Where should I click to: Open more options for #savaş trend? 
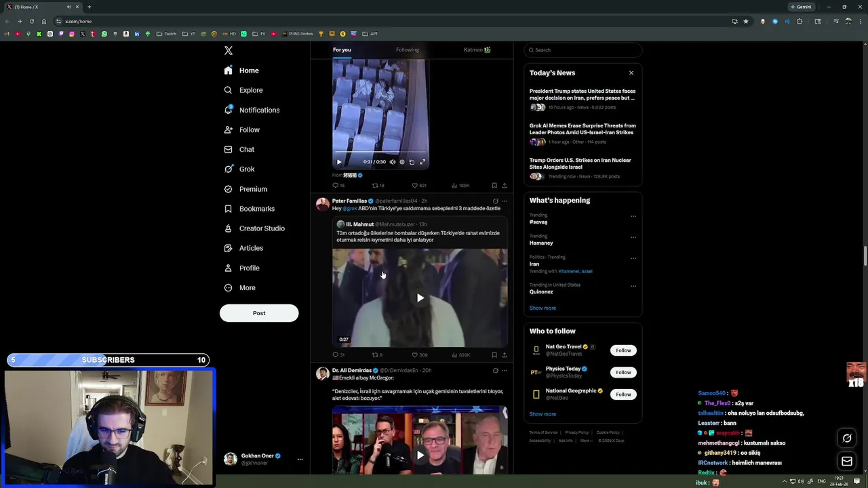(633, 216)
